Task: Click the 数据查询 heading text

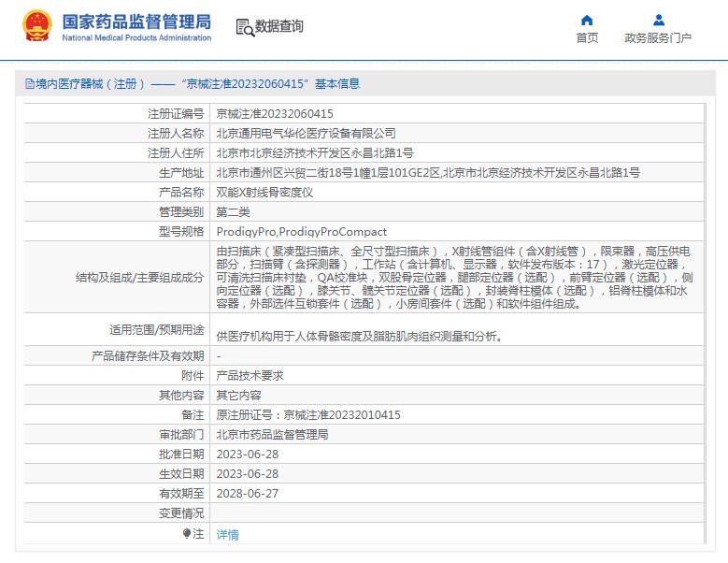Action: (x=279, y=26)
